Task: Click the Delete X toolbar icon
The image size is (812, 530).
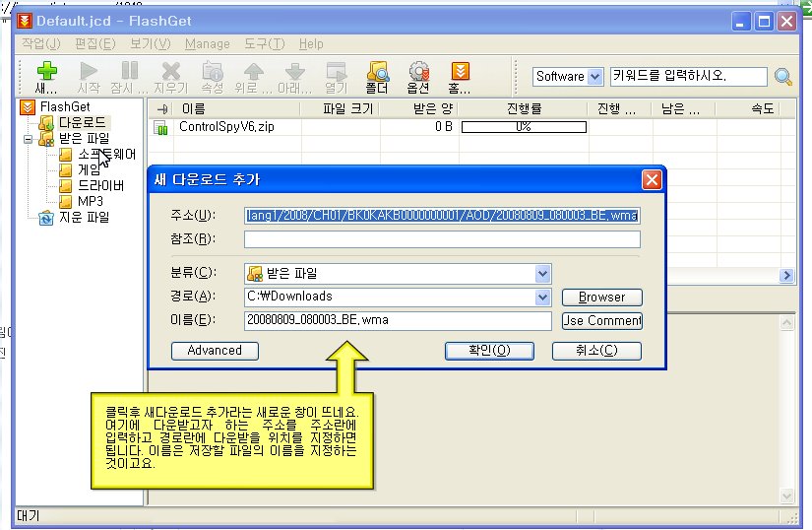Action: tap(171, 74)
